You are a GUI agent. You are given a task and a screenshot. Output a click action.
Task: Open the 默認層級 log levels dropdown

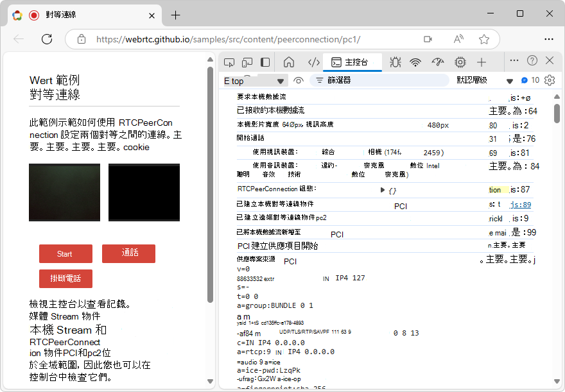[484, 80]
